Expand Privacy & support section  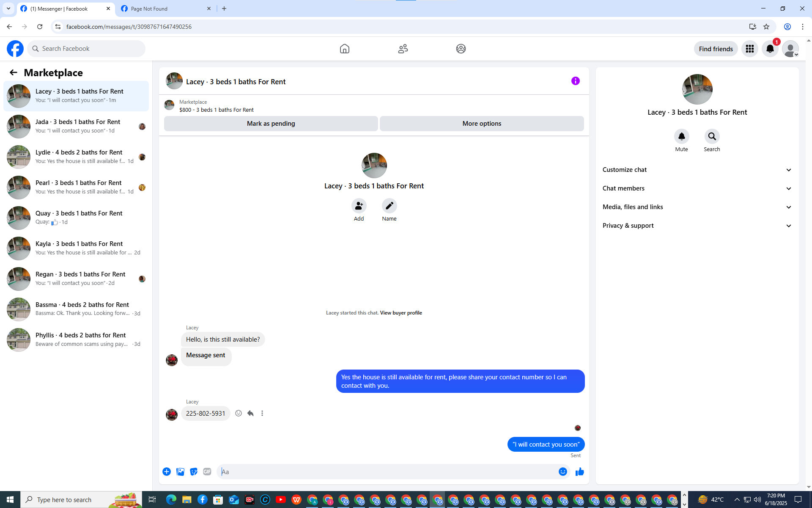click(697, 226)
